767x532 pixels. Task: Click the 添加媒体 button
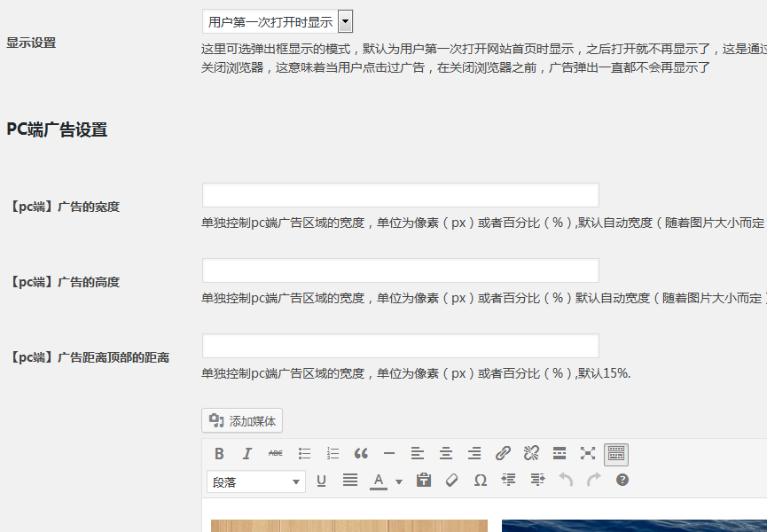pyautogui.click(x=242, y=421)
